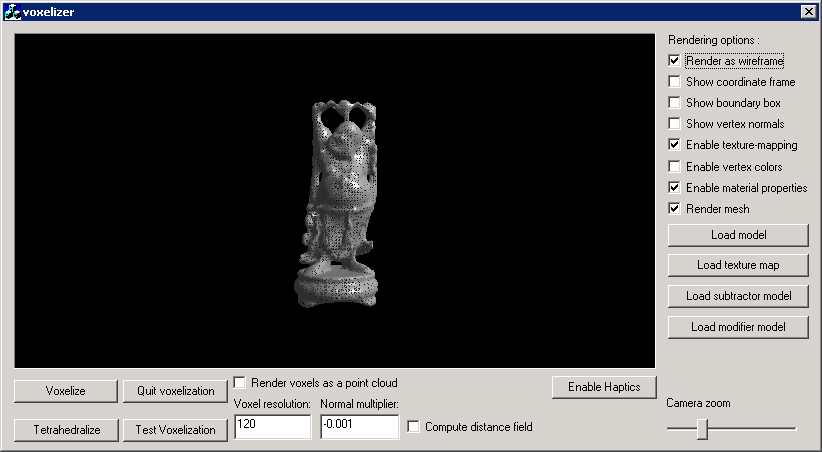Uncheck Enable texture-mapping
Viewport: 822px width, 452px height.
(675, 145)
